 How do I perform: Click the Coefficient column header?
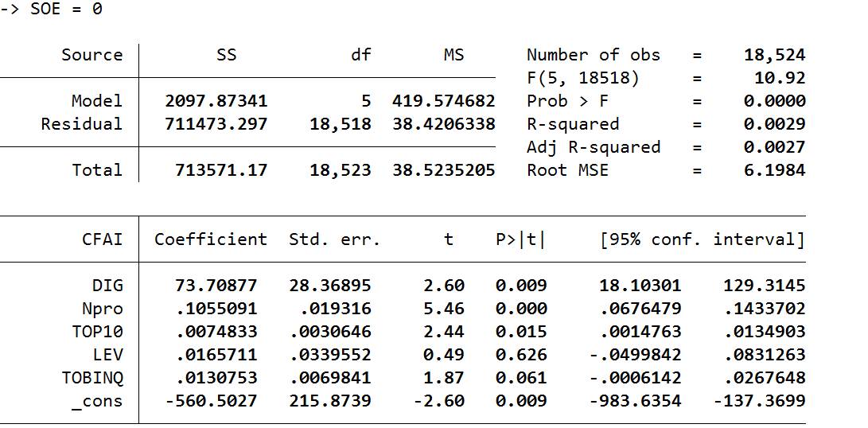(211, 239)
